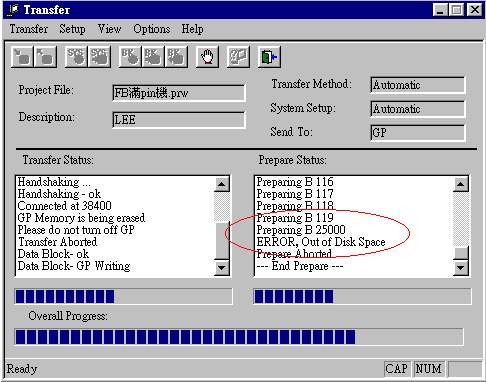Open the View menu
This screenshot has width=486, height=382.
tap(109, 29)
